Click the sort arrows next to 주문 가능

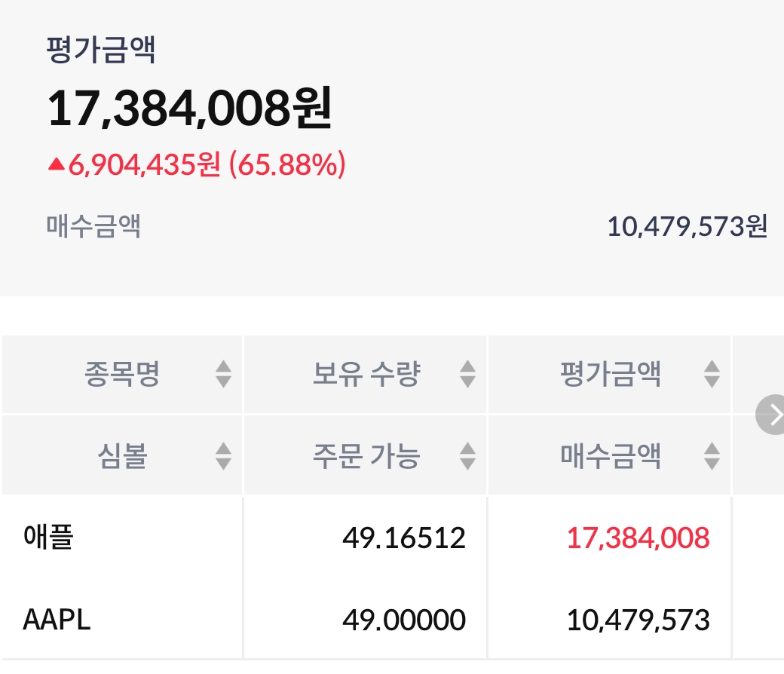467,456
